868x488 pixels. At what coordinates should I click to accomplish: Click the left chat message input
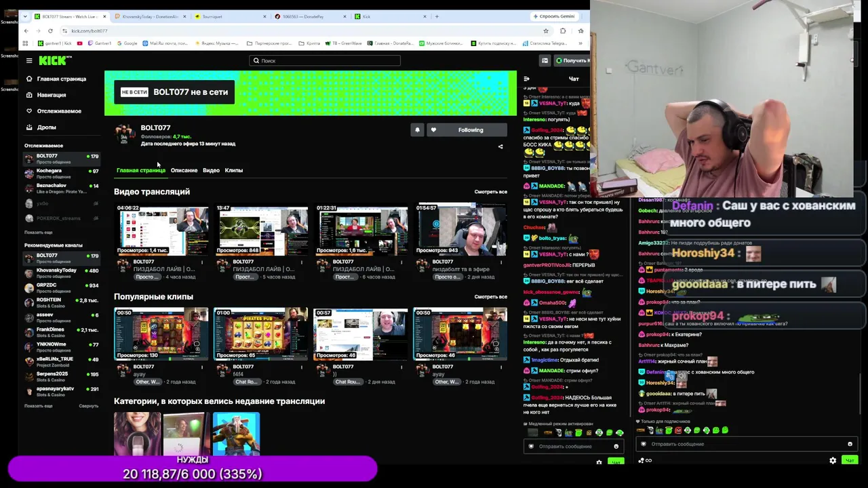point(573,446)
